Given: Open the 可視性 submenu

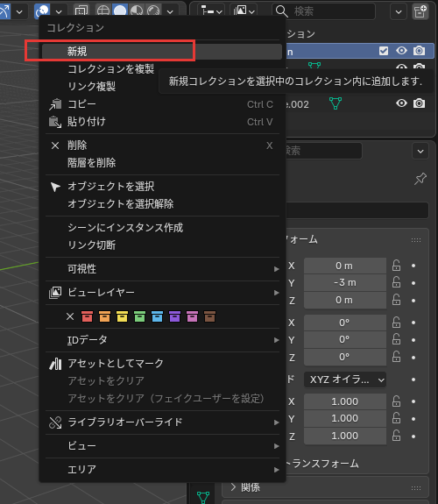Looking at the screenshot, I should pyautogui.click(x=162, y=269).
